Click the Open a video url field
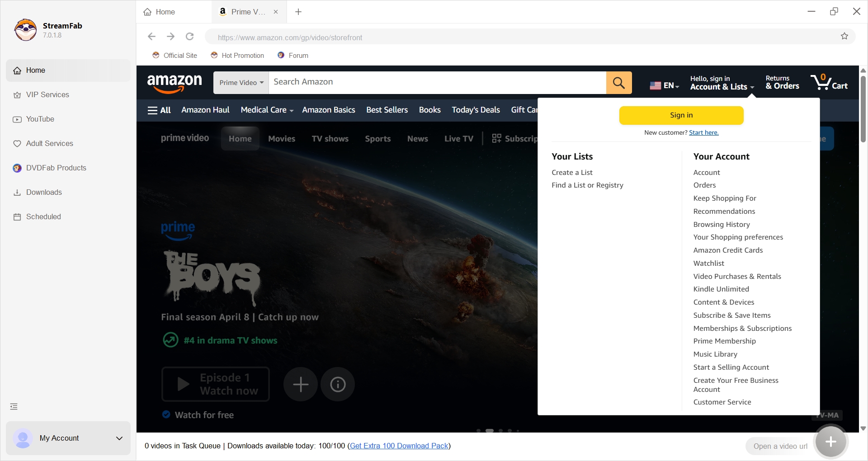This screenshot has height=461, width=868. [780, 447]
